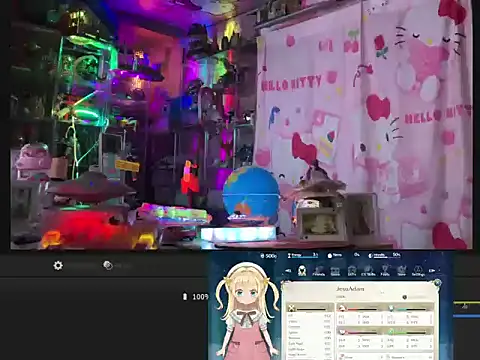Click the crossed-tools skills section icon
This screenshot has height=360, width=480.
292,308
